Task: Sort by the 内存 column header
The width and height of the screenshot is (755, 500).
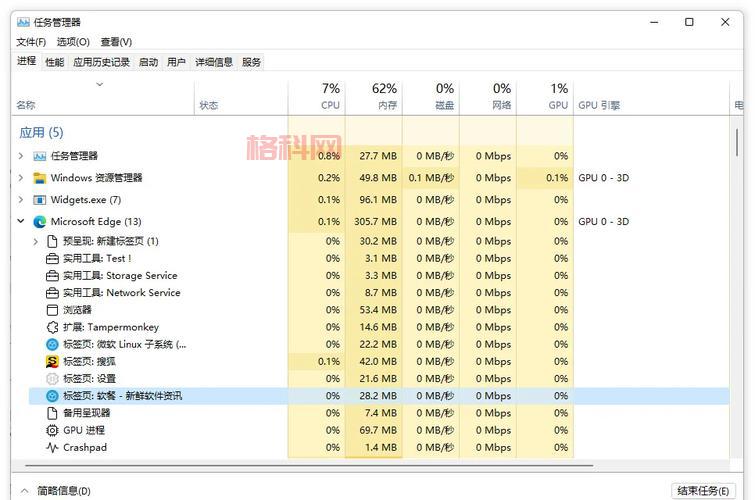Action: 374,97
